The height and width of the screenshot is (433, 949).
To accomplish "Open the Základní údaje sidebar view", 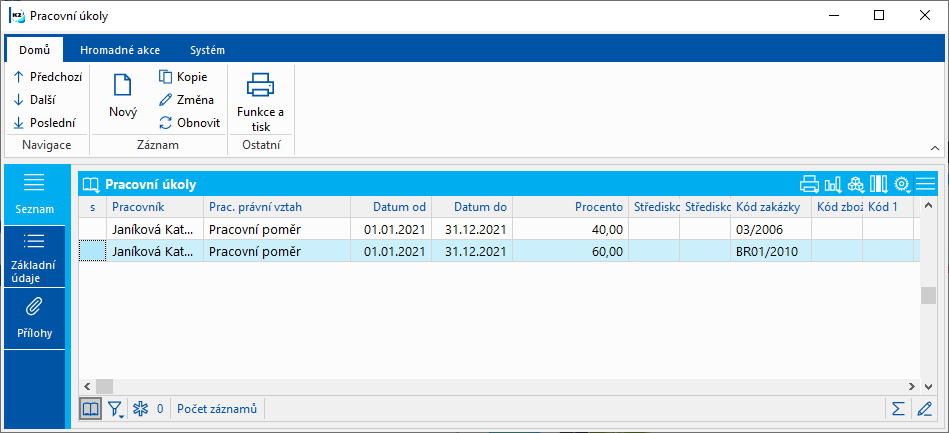I will [x=34, y=257].
